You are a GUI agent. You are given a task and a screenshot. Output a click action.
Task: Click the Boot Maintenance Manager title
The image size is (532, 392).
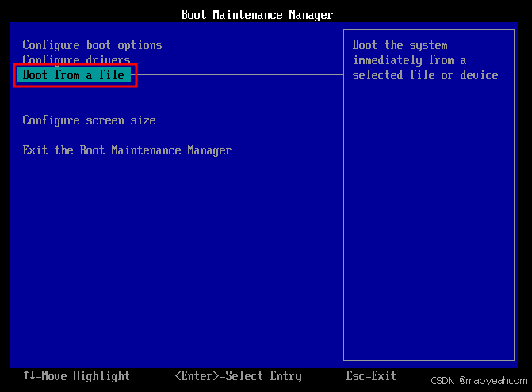tap(257, 15)
